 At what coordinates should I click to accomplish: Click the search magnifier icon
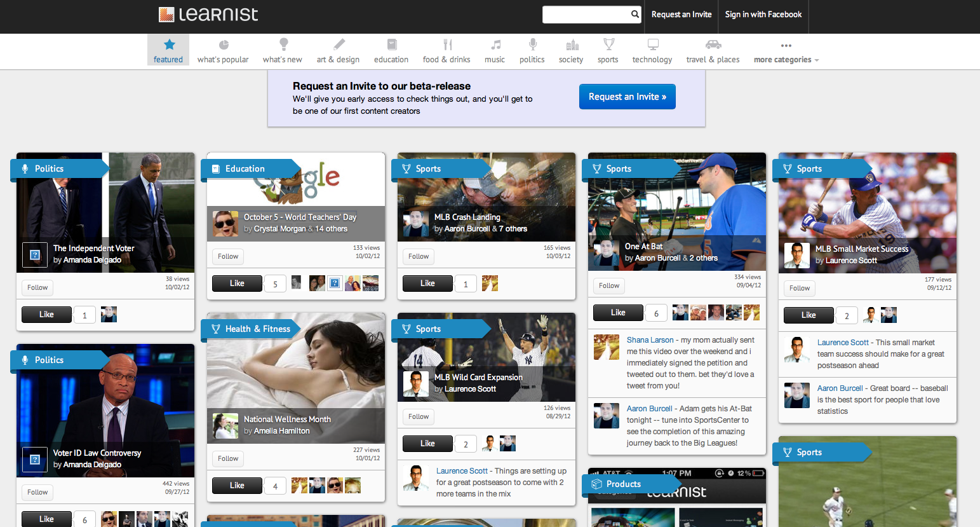click(634, 14)
